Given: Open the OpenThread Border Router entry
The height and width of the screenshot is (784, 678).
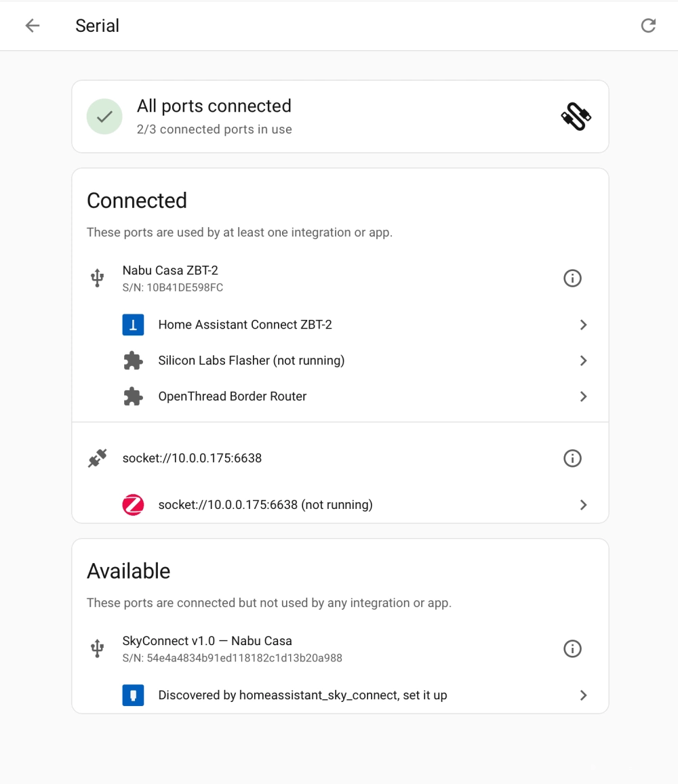Looking at the screenshot, I should tap(340, 396).
